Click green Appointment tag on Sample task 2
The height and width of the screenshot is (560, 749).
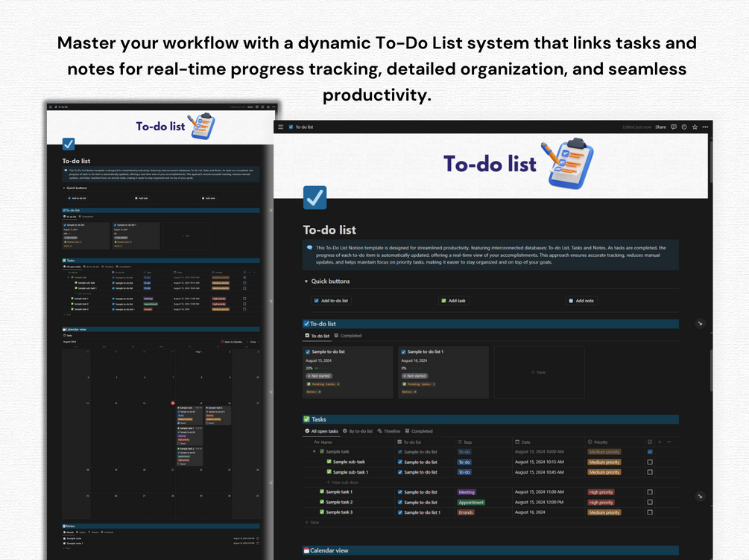471,502
